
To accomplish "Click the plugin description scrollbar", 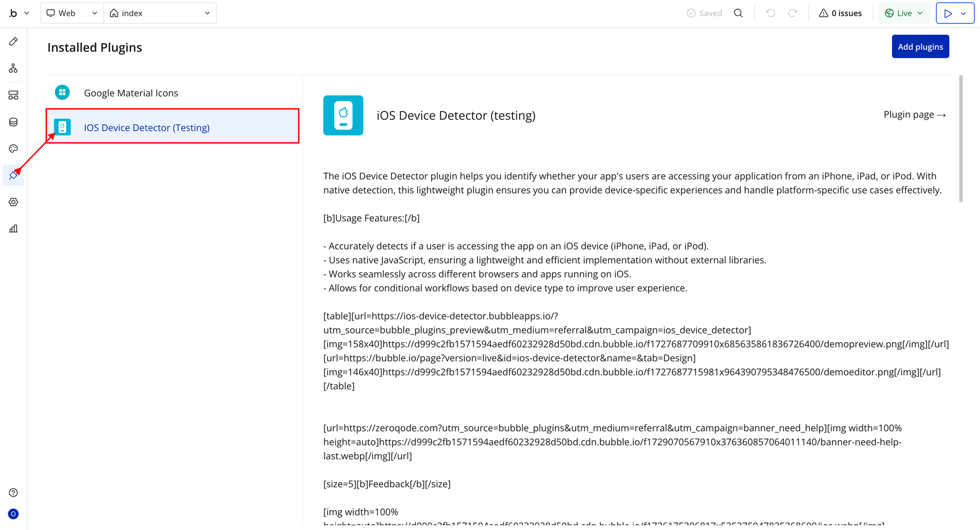I will click(961, 139).
